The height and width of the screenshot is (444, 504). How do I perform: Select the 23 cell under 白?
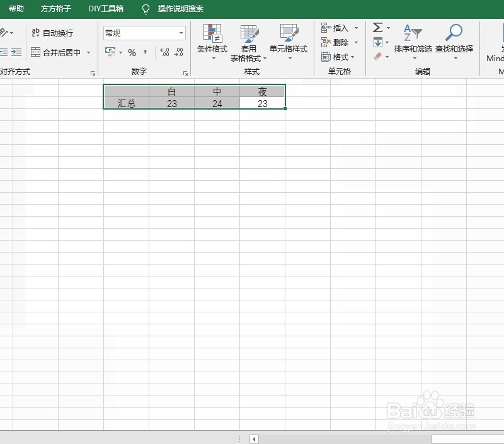[171, 103]
